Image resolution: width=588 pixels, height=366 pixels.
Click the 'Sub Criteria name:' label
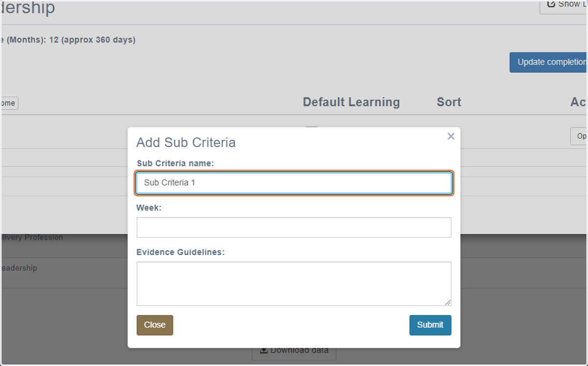tap(175, 163)
